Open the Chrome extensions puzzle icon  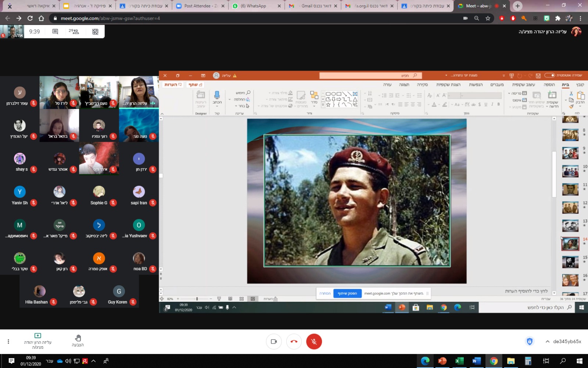click(558, 18)
